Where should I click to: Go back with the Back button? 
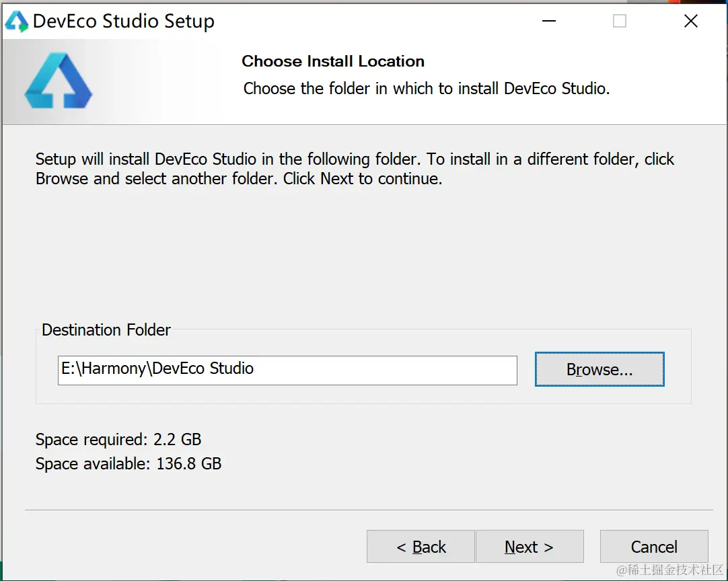click(x=421, y=547)
